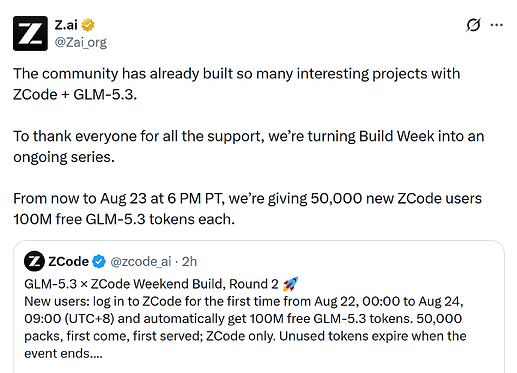Screen dimensions: 517x373
Task: Visit the @Zai_org handle
Action: click(81, 42)
